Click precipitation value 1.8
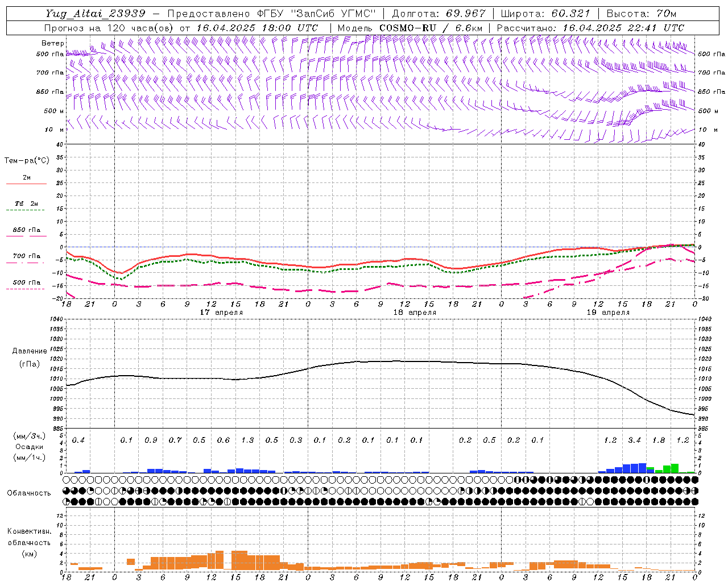The width and height of the screenshot is (728, 582). (659, 440)
